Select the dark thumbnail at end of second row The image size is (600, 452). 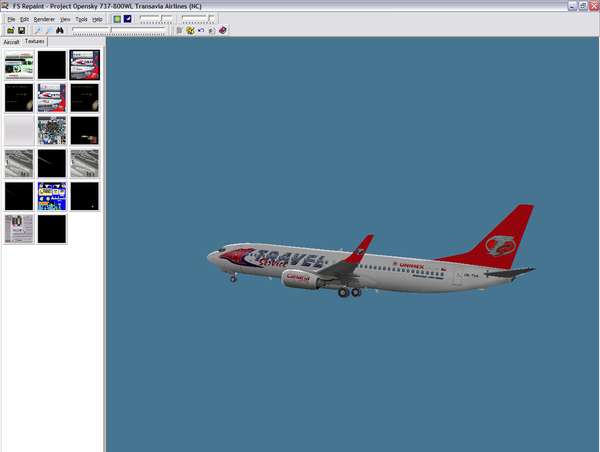[85, 98]
